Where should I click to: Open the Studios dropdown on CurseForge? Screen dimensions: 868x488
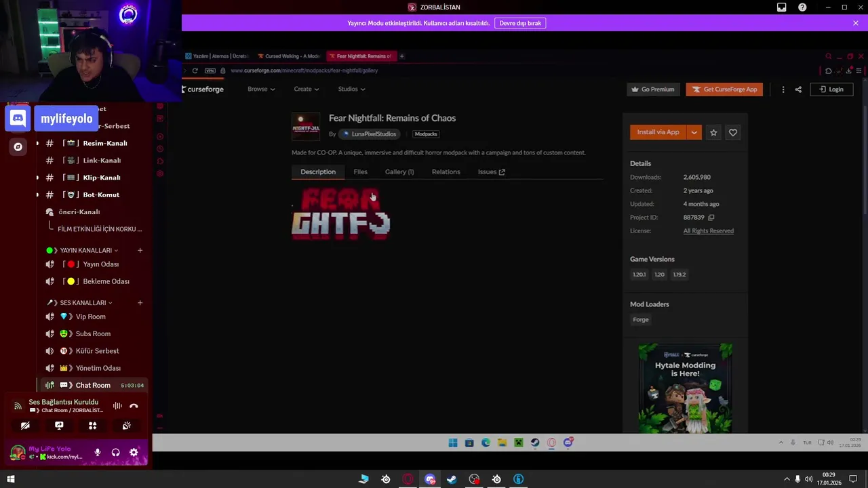[351, 89]
